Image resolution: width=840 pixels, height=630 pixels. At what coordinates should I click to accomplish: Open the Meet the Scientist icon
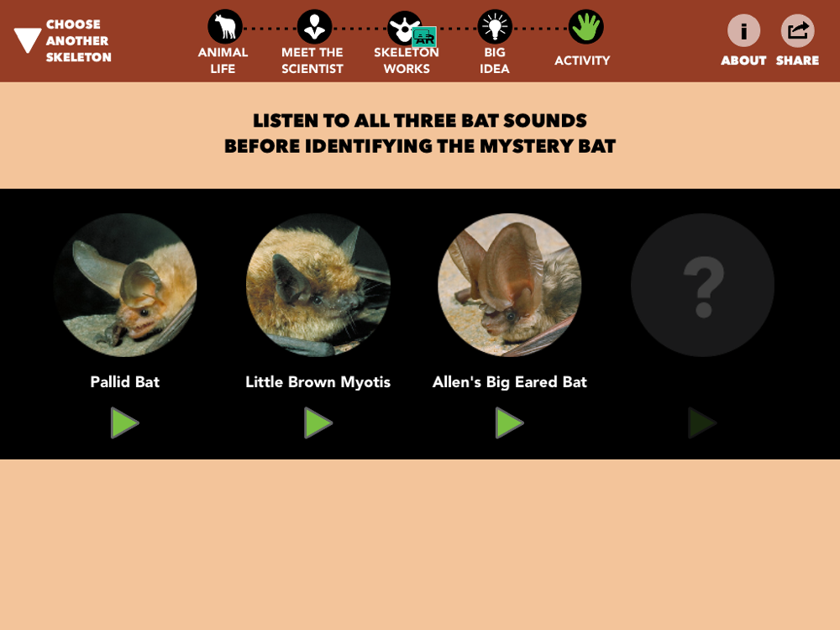[x=314, y=26]
